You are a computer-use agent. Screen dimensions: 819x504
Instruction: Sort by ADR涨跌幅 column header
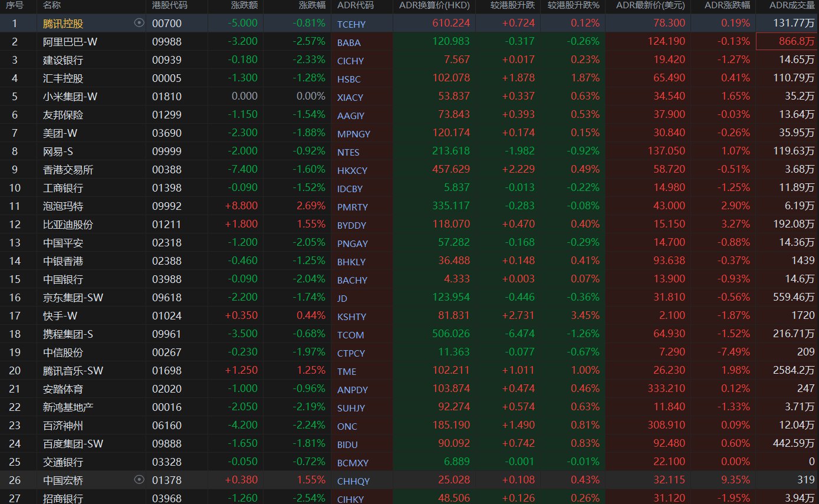[x=728, y=5]
